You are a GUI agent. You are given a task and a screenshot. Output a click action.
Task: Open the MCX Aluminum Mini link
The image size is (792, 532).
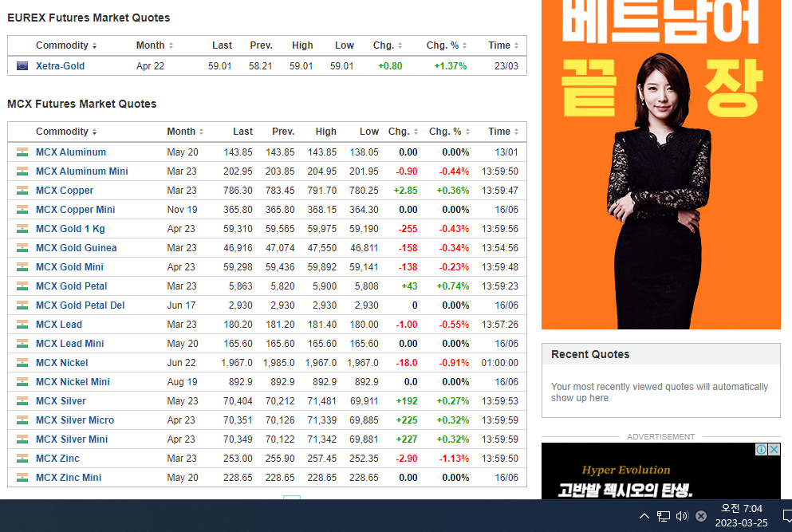pyautogui.click(x=82, y=171)
